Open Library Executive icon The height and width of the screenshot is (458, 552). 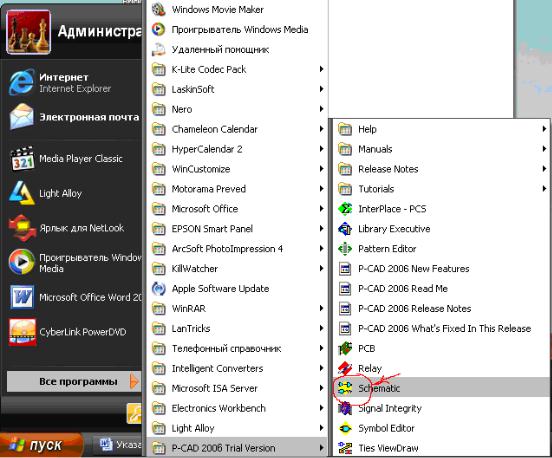[345, 229]
